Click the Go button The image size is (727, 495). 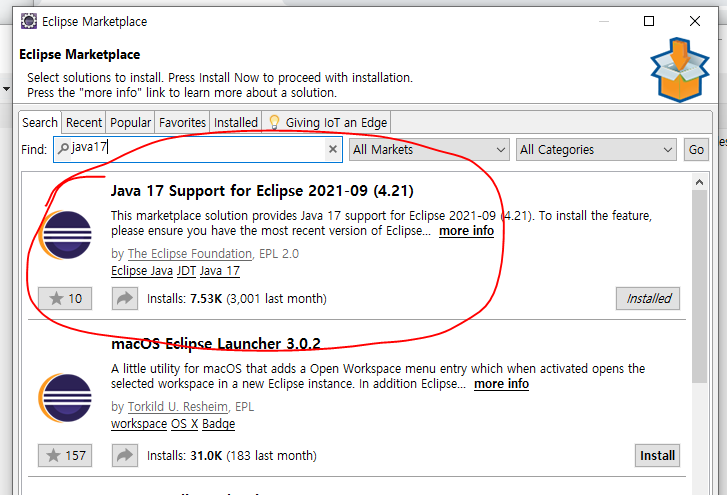point(696,150)
